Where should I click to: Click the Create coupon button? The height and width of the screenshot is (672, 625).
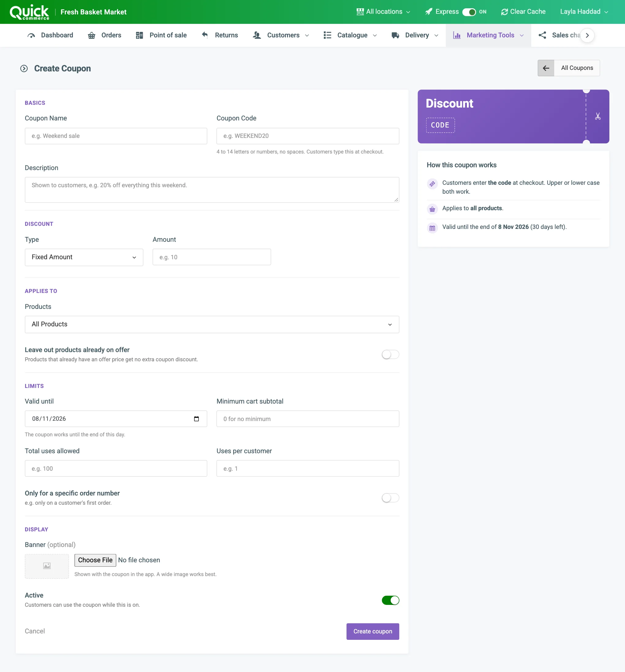coord(373,632)
